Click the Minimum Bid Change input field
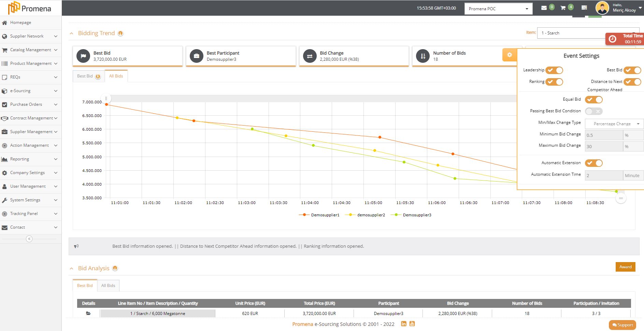The image size is (644, 331). [x=604, y=135]
